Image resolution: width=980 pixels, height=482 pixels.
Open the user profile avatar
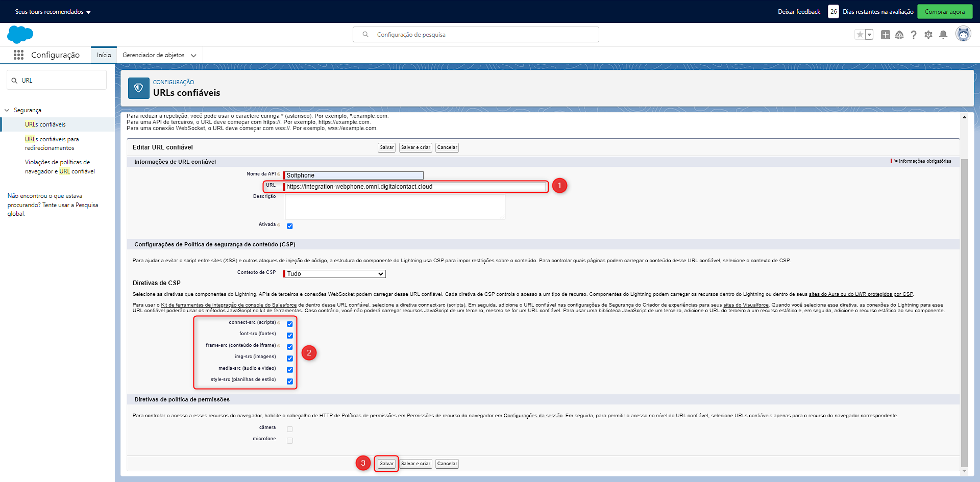pos(963,34)
